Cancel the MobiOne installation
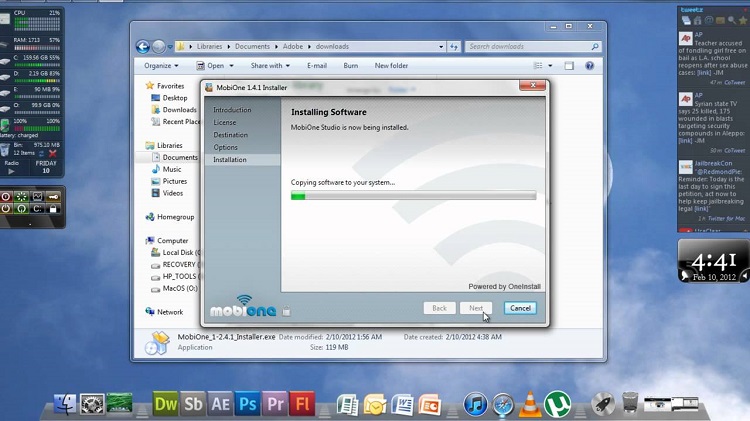Screen dimensions: 750x421 point(520,308)
